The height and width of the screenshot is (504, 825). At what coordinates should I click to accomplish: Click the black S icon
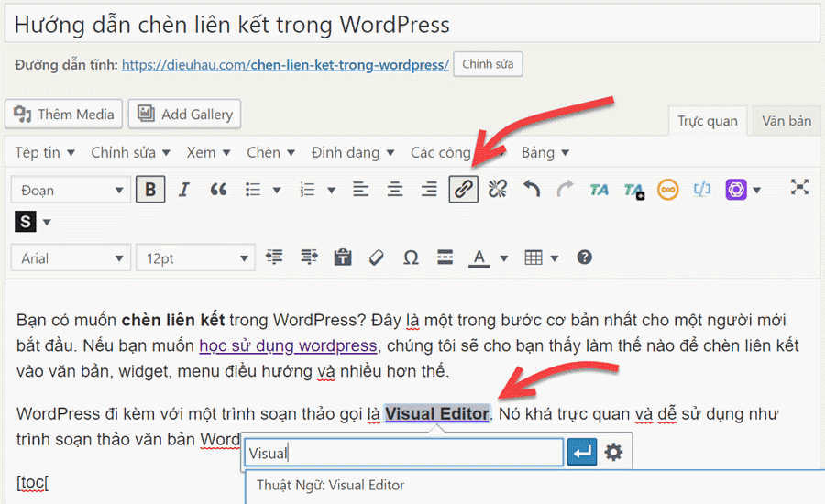(x=26, y=222)
